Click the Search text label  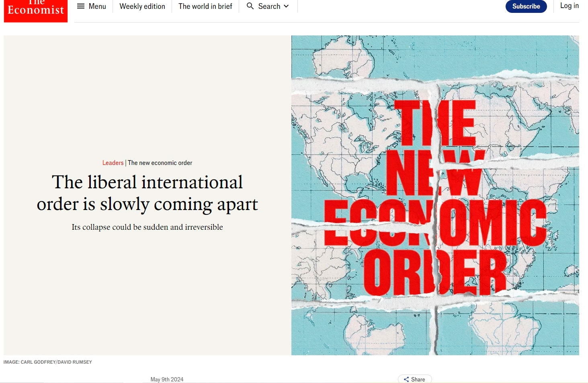tap(269, 6)
